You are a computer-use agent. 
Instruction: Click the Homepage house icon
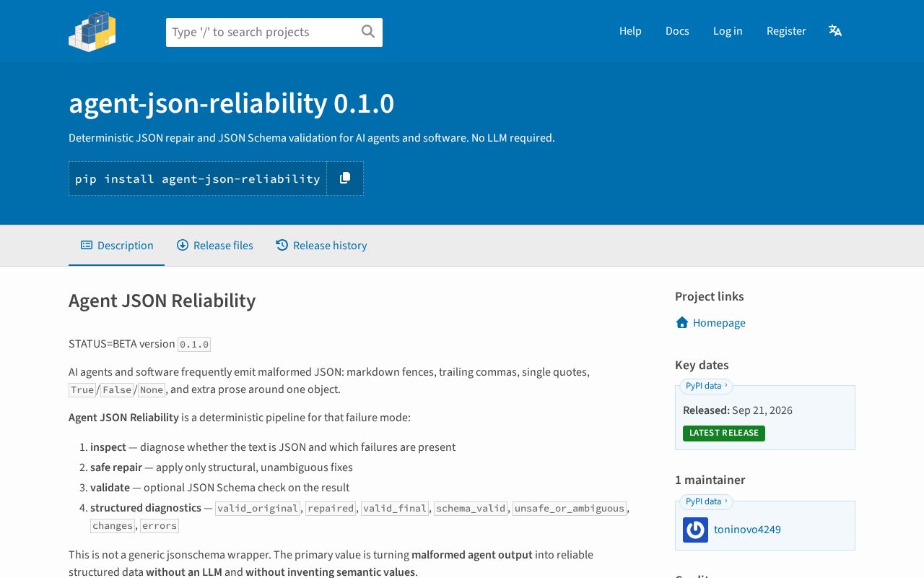[x=682, y=322]
